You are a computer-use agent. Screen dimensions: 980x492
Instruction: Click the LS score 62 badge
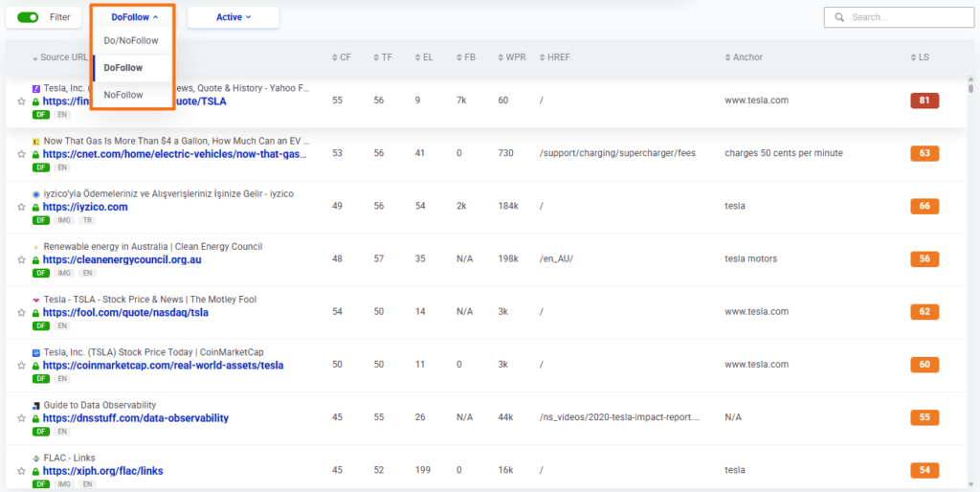[924, 311]
